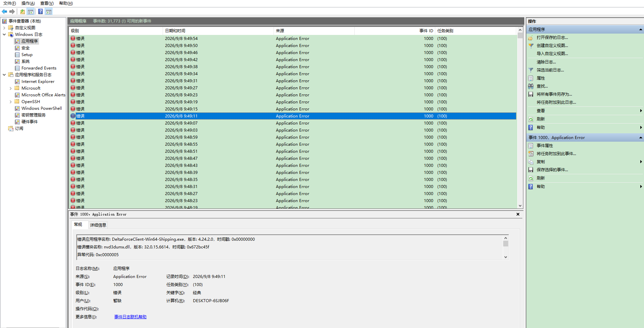Click the folder icon for 打开保存的日志
Screen dimensions: 644x328
click(x=531, y=38)
